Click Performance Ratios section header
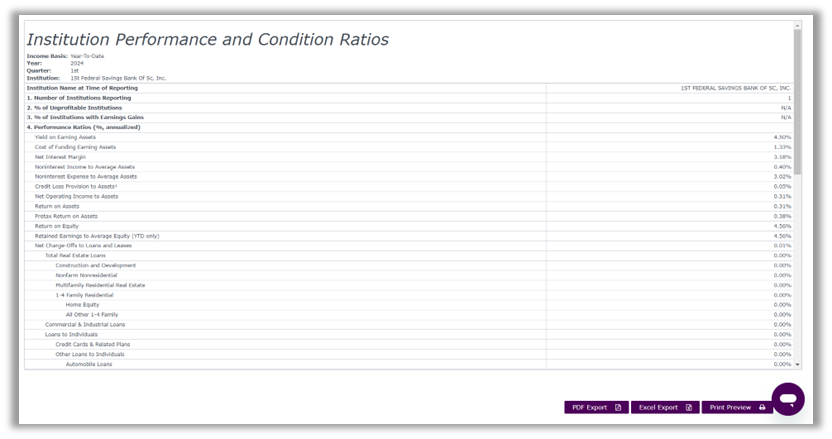This screenshot has height=439, width=832. coord(83,127)
